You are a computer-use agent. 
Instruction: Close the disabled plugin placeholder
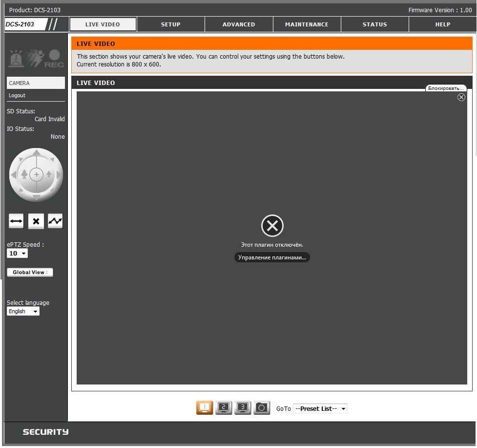tap(461, 97)
